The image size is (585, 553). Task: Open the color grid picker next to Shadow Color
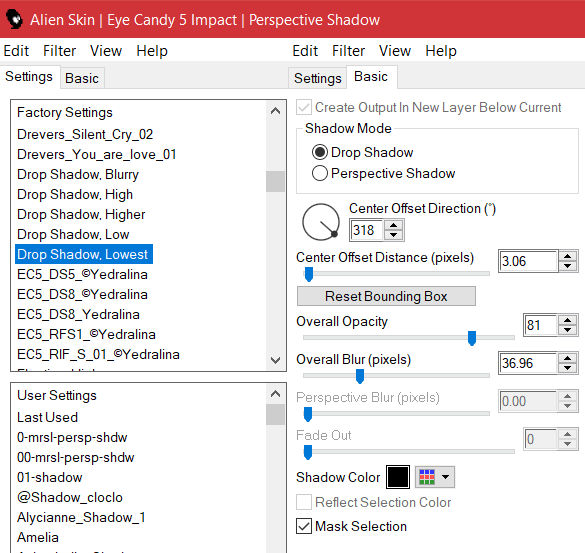[x=435, y=477]
